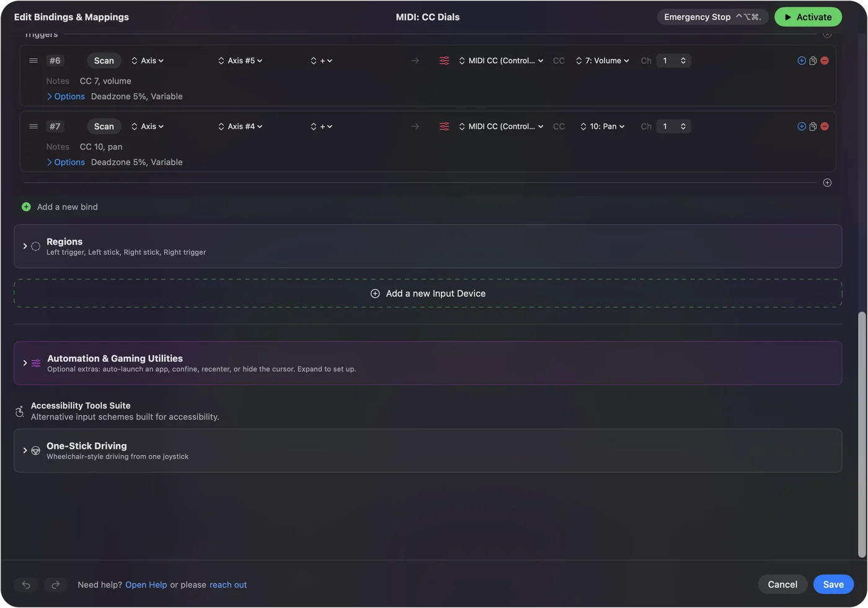Image resolution: width=868 pixels, height=608 pixels.
Task: Click the steering wheel icon by One-Stick Driving
Action: (36, 451)
